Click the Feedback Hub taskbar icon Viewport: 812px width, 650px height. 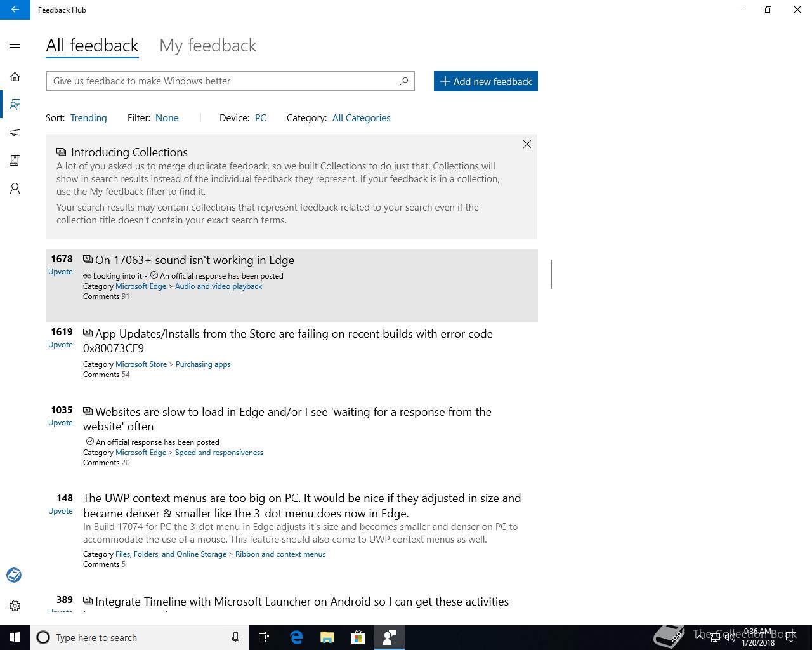click(390, 637)
